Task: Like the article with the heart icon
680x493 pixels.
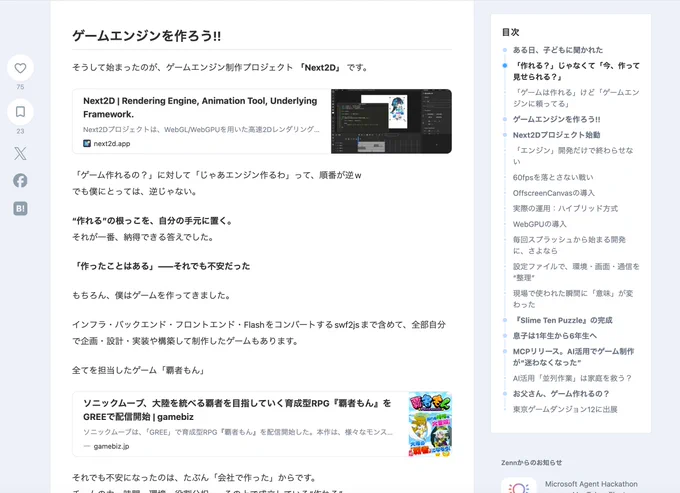Action: 20,68
